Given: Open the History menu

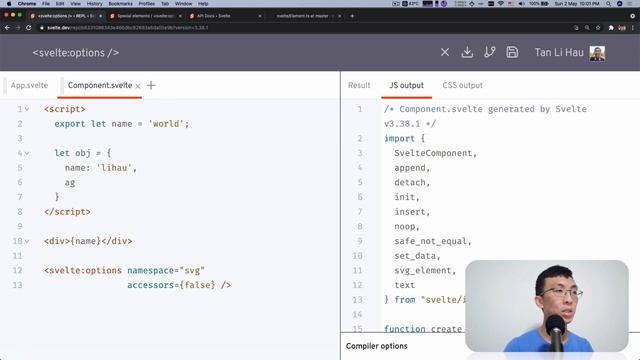Looking at the screenshot, I should click(95, 4).
